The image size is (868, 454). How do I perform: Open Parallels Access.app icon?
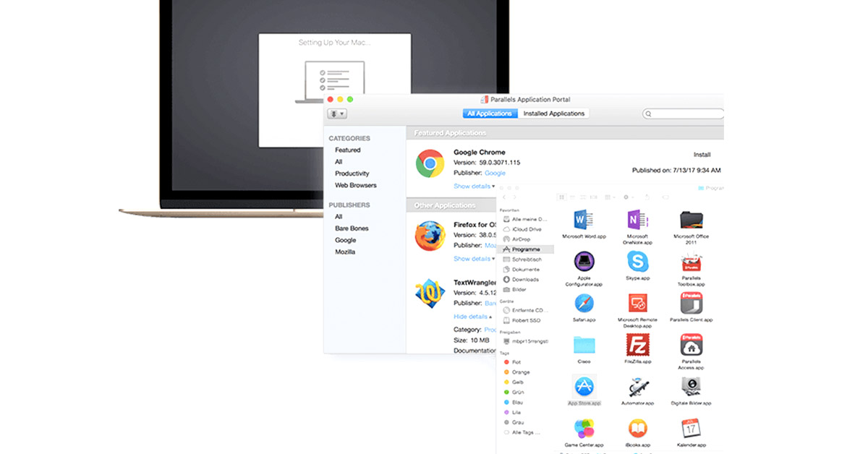[692, 345]
